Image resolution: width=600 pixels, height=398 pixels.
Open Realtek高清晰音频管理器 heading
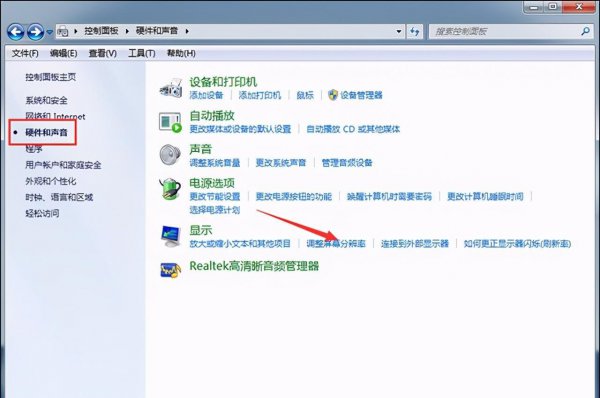click(254, 266)
